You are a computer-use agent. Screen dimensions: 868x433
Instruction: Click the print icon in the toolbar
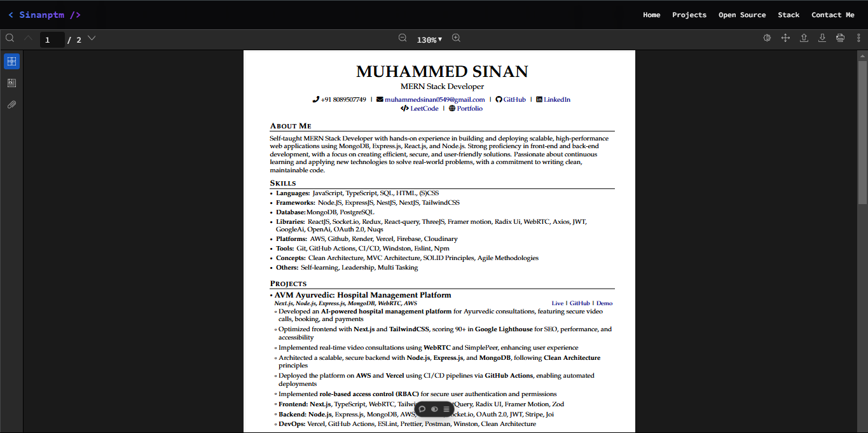click(x=840, y=38)
